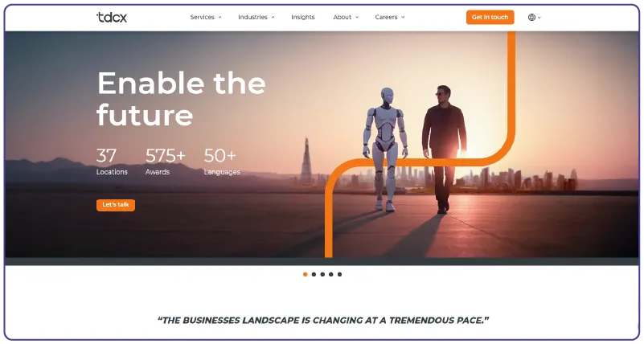Screen dimensions: 644x344
Task: Expand the Industries dropdown chevron
Action: (273, 17)
